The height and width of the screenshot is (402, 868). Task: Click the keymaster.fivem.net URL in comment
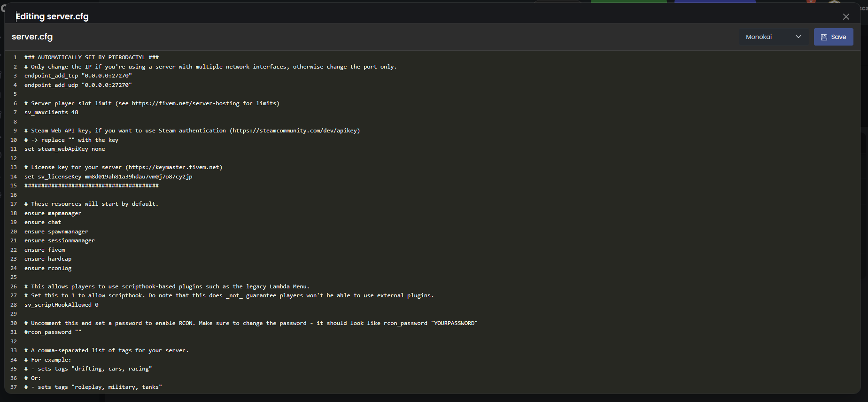(174, 168)
